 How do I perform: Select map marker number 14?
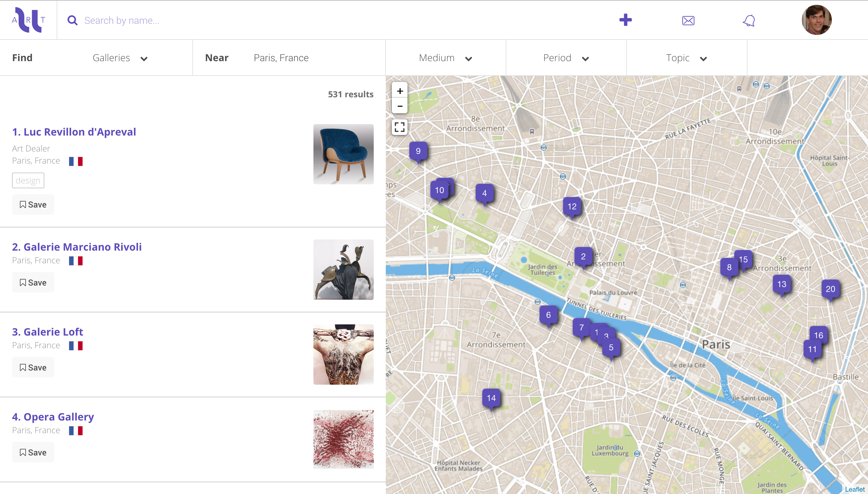coord(491,398)
